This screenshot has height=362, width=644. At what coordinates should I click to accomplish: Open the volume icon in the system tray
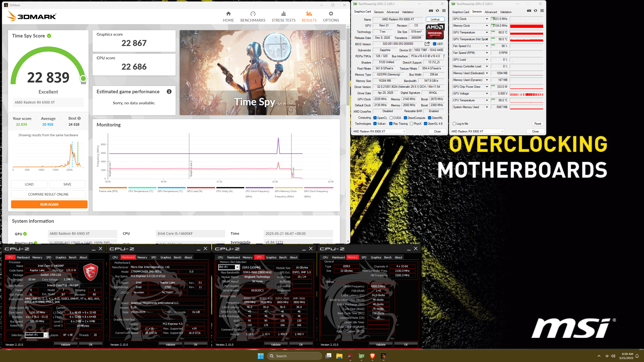(613, 356)
